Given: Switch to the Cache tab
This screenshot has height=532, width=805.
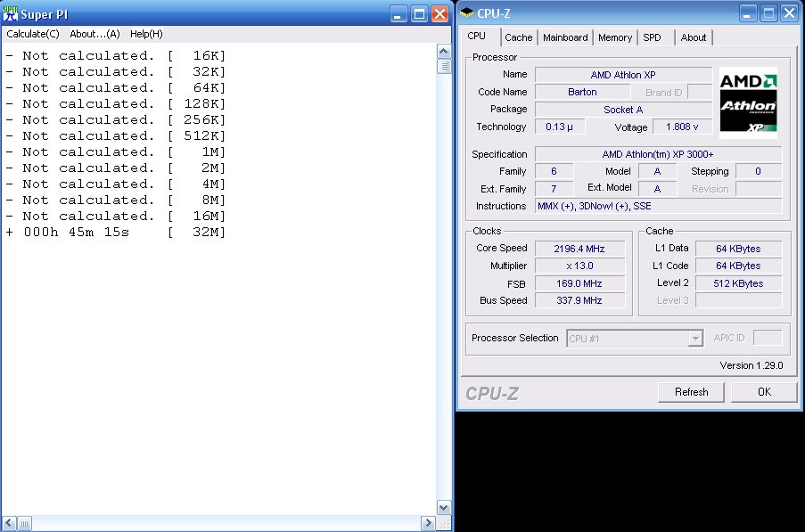Looking at the screenshot, I should pos(519,37).
